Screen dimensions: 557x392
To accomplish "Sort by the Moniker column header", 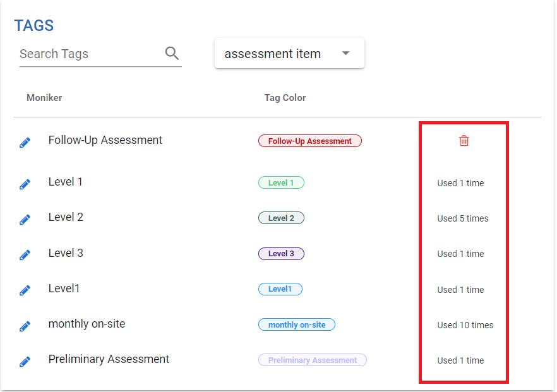I will point(44,98).
